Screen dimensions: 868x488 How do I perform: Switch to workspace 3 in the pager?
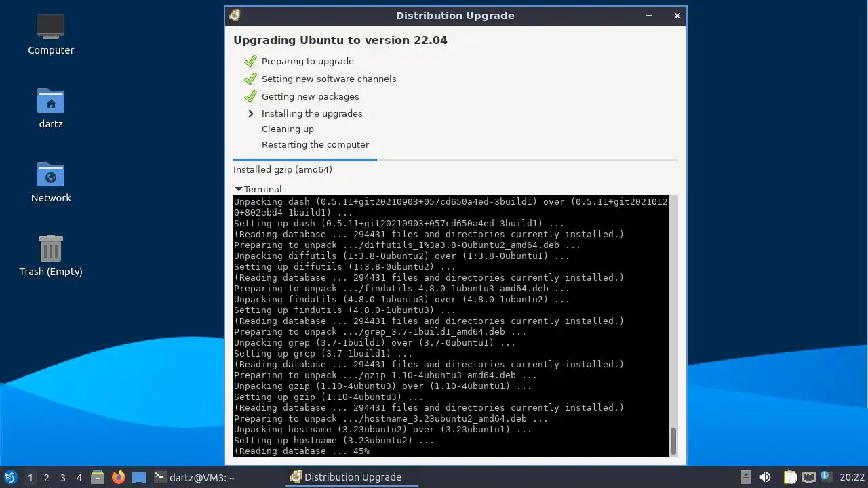(63, 477)
